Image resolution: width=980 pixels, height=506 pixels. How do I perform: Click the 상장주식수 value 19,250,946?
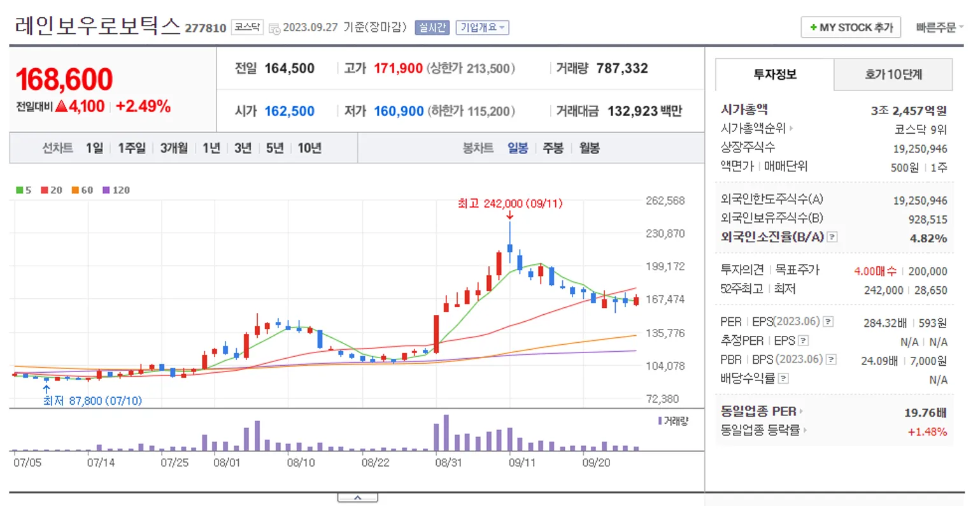tap(920, 148)
